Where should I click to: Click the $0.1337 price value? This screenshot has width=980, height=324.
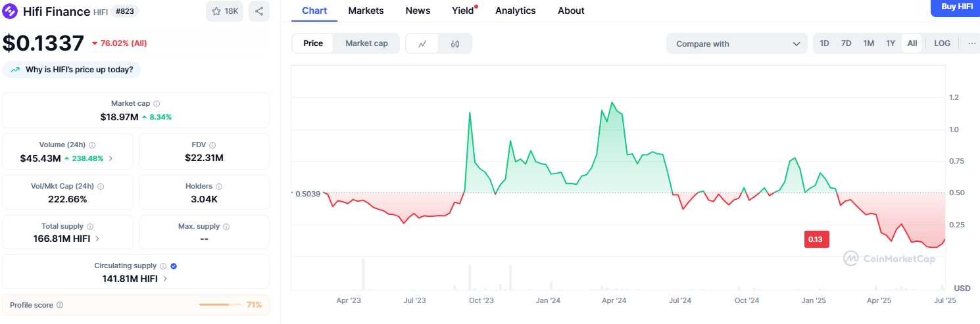43,43
